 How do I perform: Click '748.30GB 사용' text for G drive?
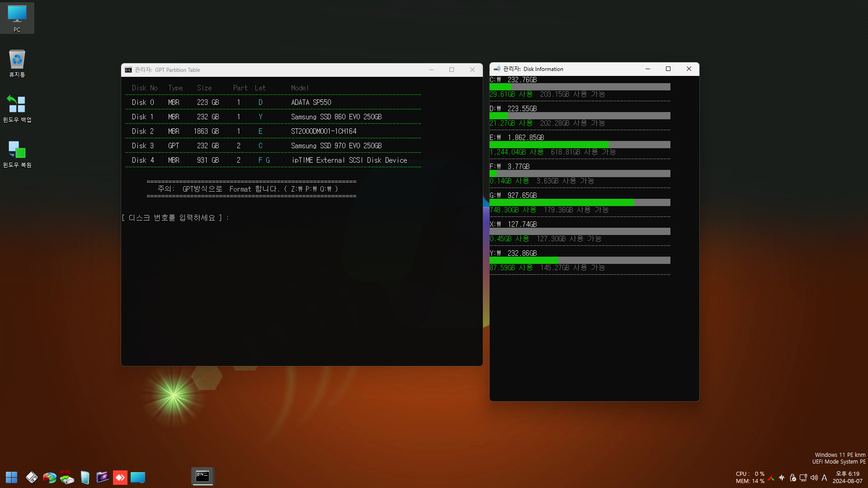click(513, 210)
